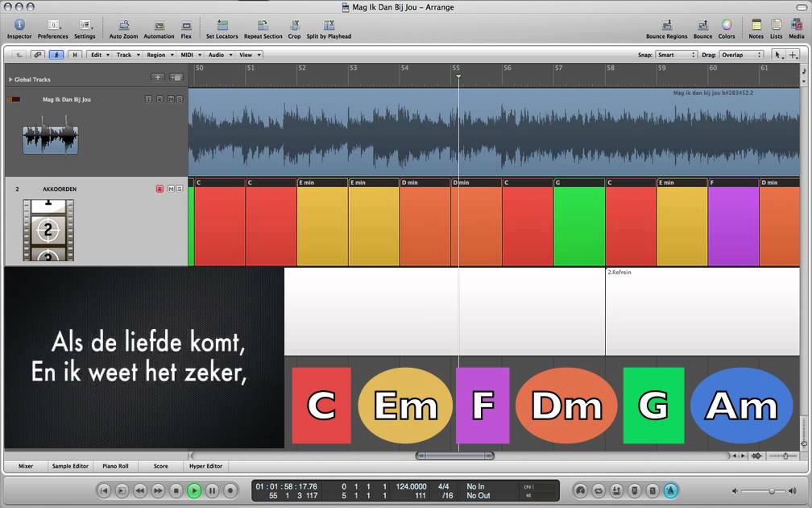Image resolution: width=812 pixels, height=508 pixels.
Task: Activate Auto Zoom in the toolbar
Action: pos(123,28)
